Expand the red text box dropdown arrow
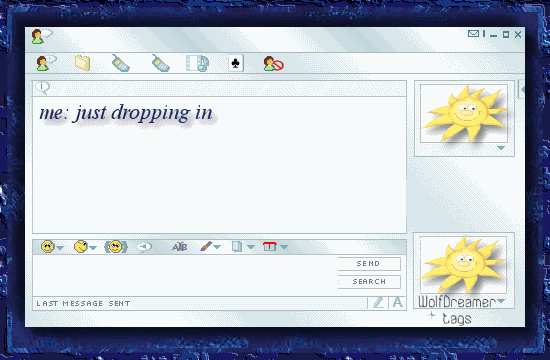550x360 pixels. coord(284,247)
